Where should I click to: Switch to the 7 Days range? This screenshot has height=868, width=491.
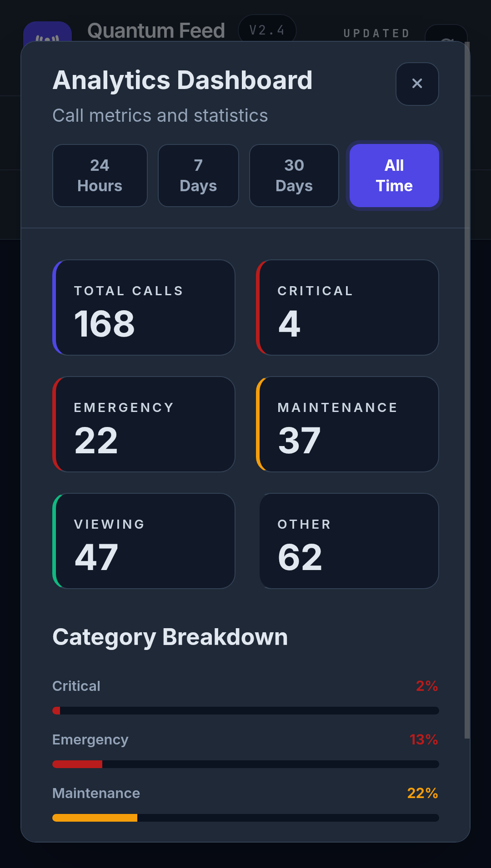click(198, 175)
